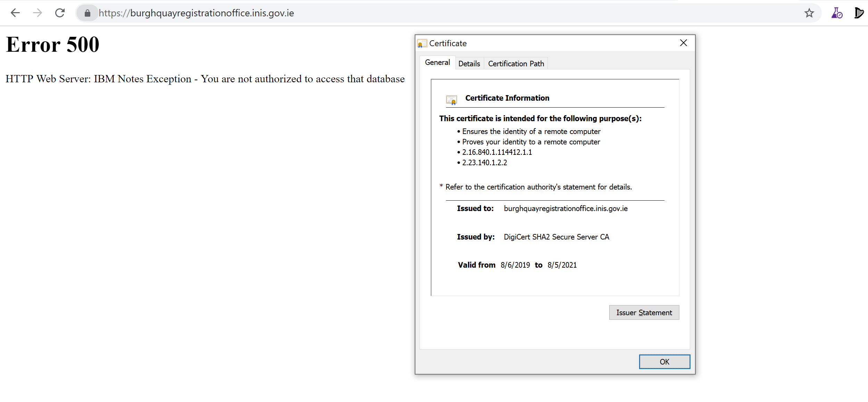Click the padlock site security icon
Viewport: 868px width, 402px height.
tap(87, 13)
